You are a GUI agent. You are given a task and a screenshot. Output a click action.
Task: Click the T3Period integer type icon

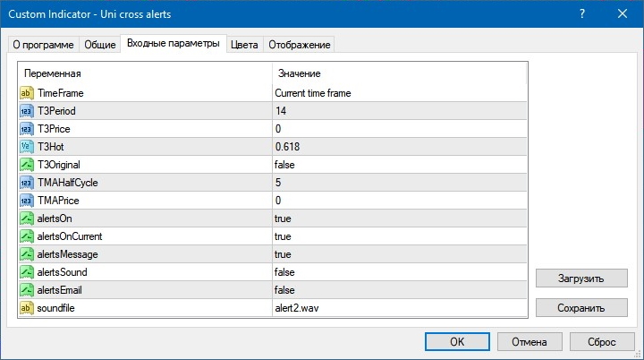[26, 111]
